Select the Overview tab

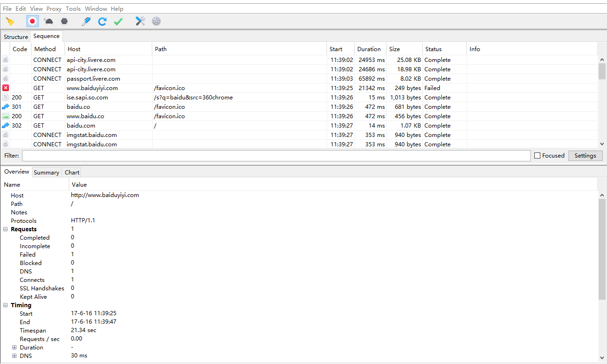(x=16, y=172)
